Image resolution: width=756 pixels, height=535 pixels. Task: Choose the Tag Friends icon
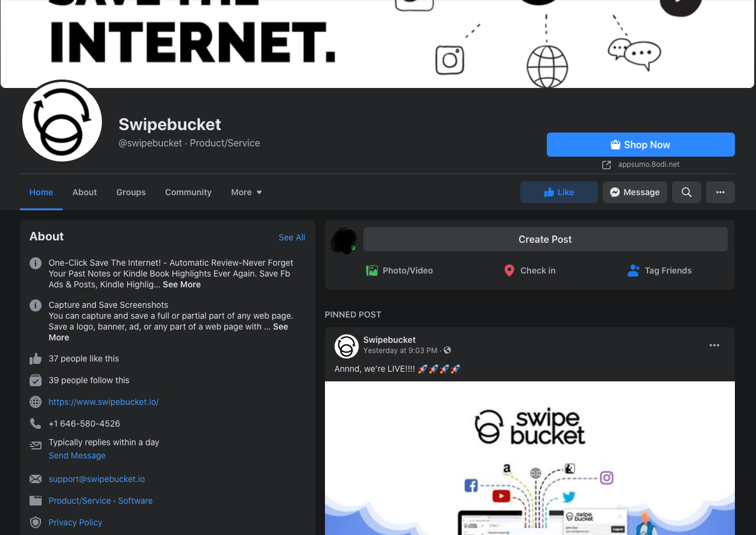coord(633,271)
